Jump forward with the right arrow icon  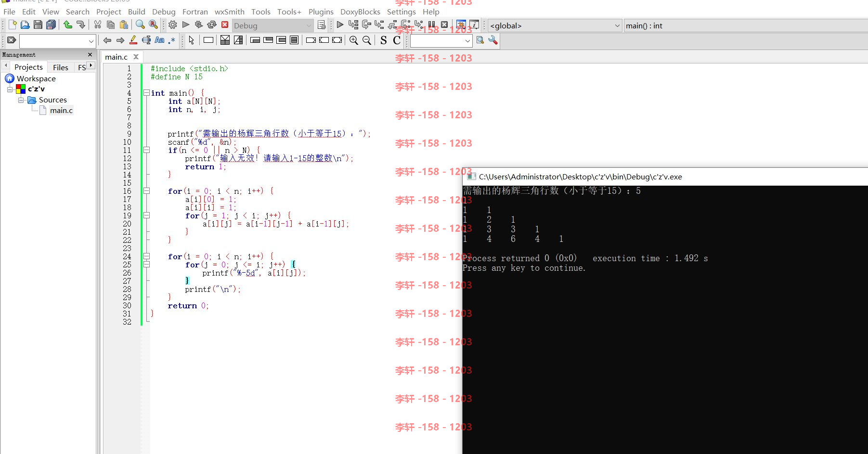[120, 40]
